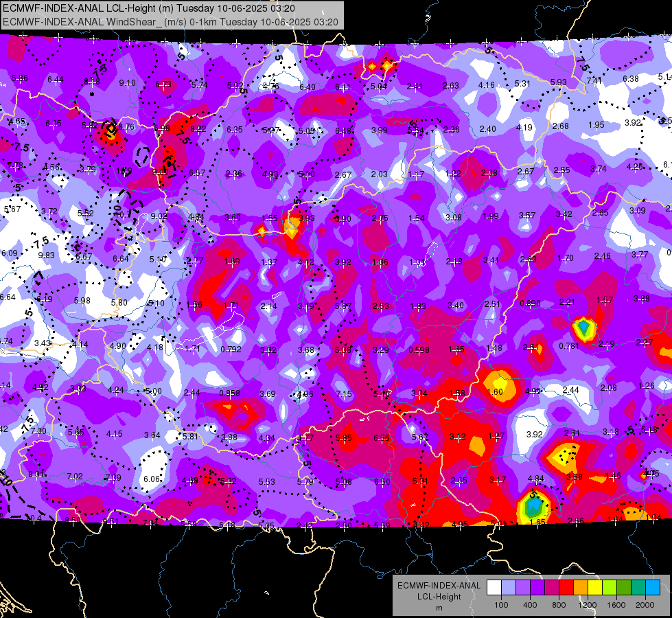
Task: Click the magenta legend swatch
Action: point(552,588)
